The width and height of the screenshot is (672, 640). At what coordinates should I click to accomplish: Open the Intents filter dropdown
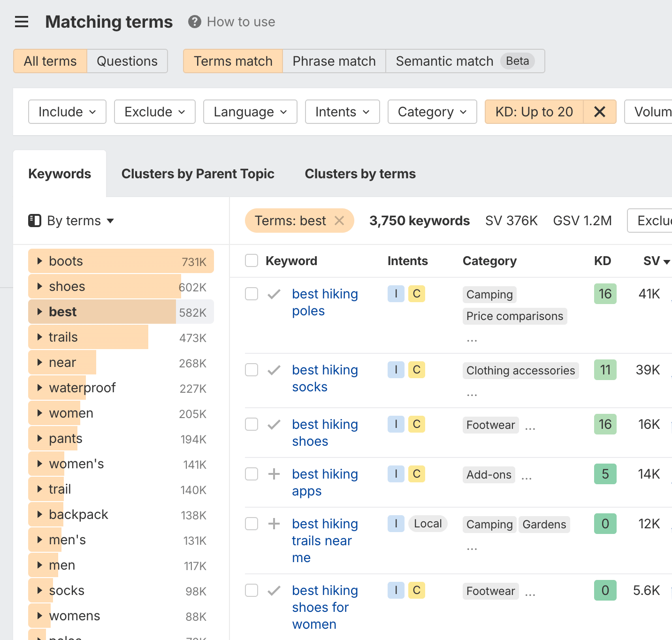(x=343, y=112)
